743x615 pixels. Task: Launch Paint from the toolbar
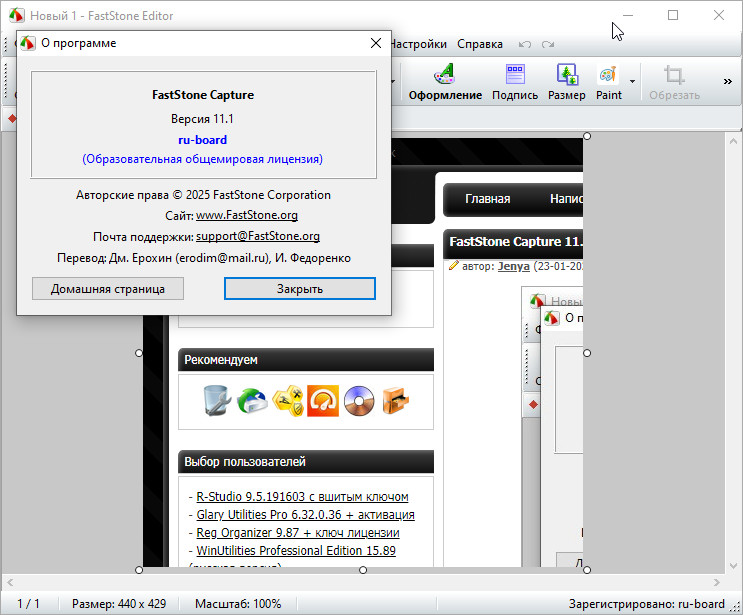click(608, 82)
